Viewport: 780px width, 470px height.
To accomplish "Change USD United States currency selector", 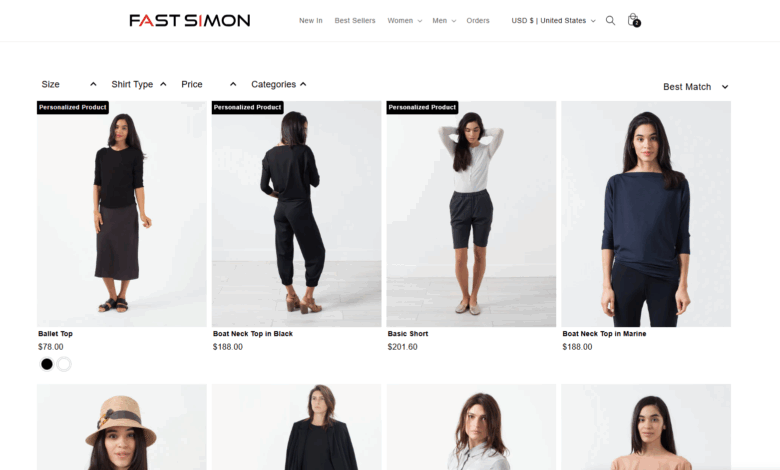I will 553,20.
